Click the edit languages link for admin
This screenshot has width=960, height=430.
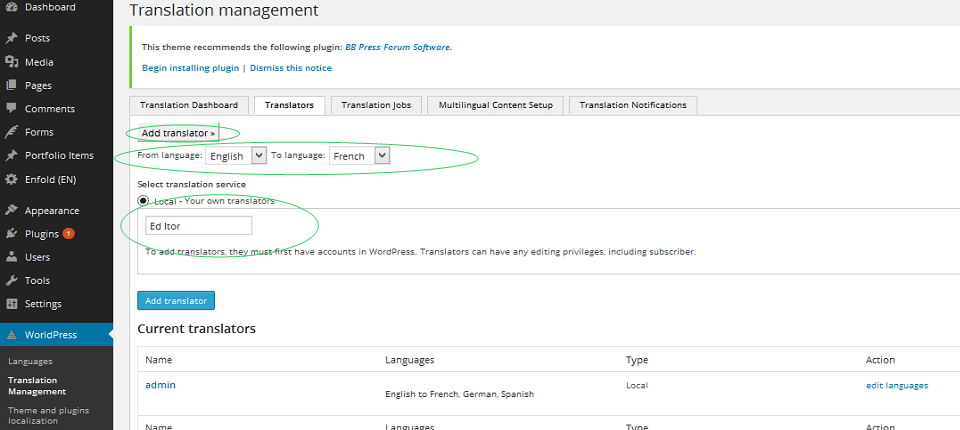point(897,385)
